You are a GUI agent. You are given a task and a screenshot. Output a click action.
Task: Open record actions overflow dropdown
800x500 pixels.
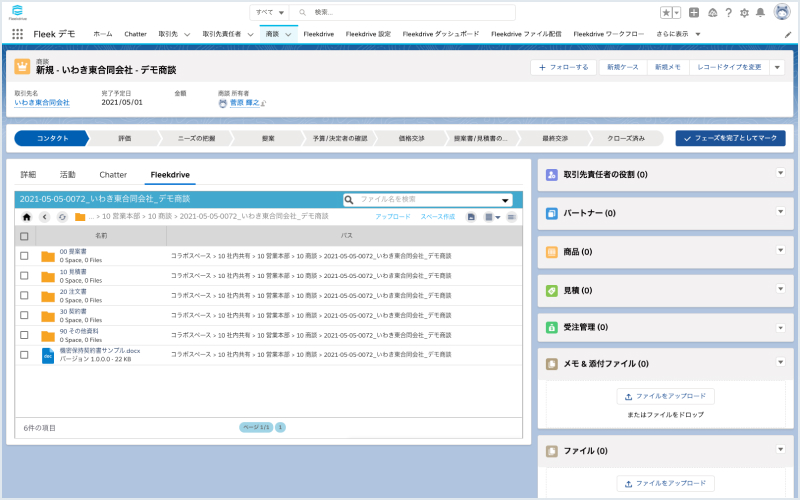click(777, 67)
